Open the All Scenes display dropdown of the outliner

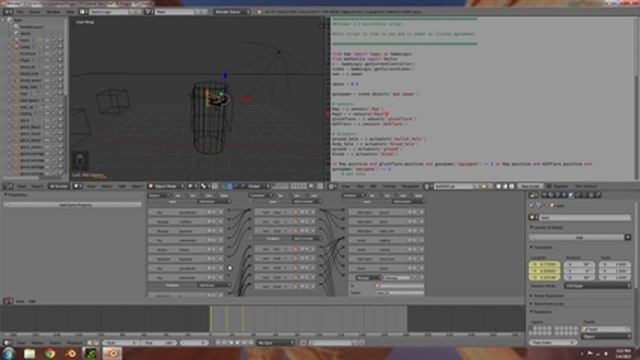(x=58, y=186)
